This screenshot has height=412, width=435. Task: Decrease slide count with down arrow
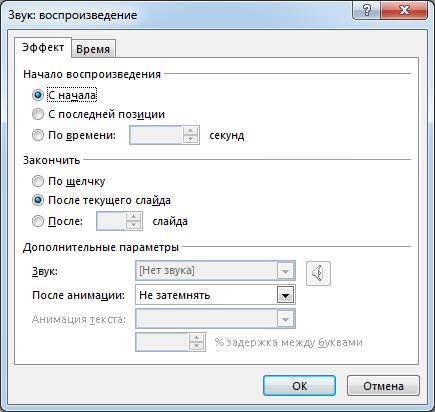coord(134,225)
